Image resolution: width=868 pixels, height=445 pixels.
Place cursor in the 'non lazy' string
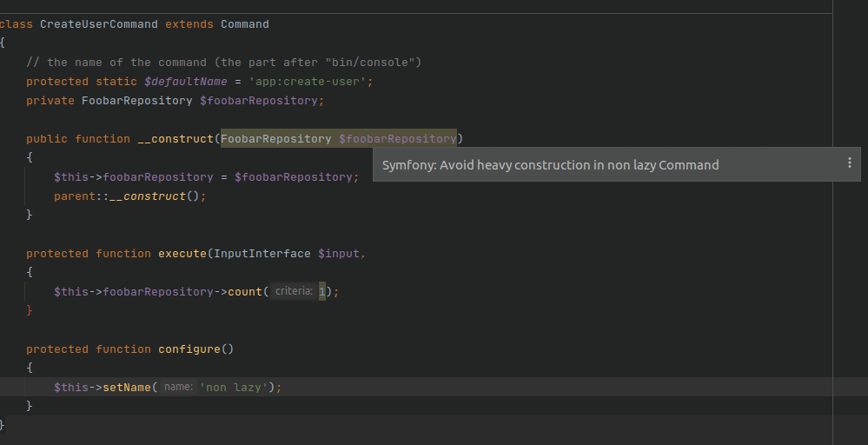tap(237, 388)
